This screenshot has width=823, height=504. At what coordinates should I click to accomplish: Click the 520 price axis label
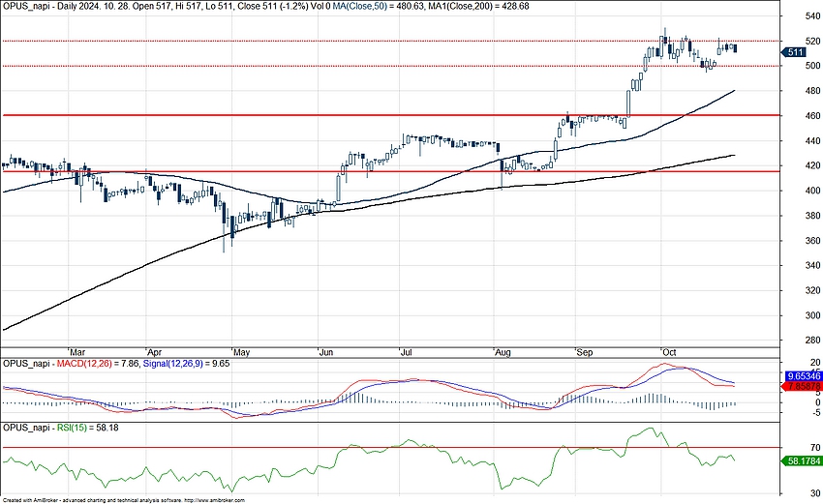(812, 41)
